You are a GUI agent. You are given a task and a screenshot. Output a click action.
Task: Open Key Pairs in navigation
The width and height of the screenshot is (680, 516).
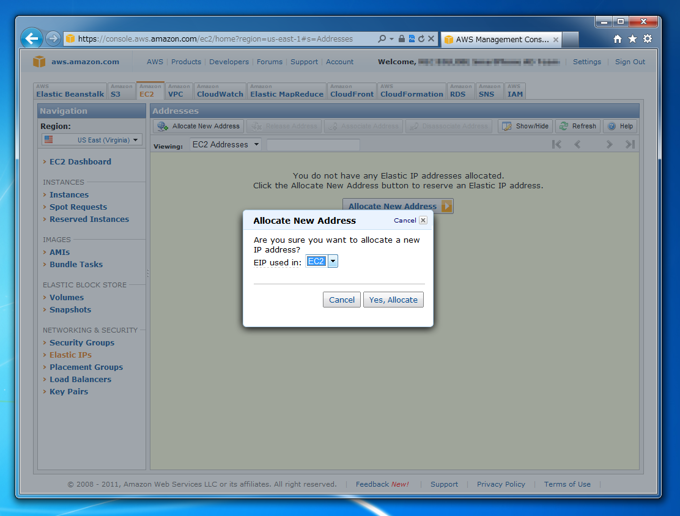[x=69, y=392]
